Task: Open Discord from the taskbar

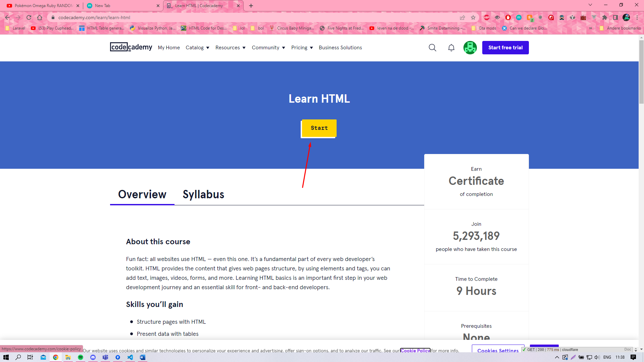Action: pyautogui.click(x=93, y=357)
